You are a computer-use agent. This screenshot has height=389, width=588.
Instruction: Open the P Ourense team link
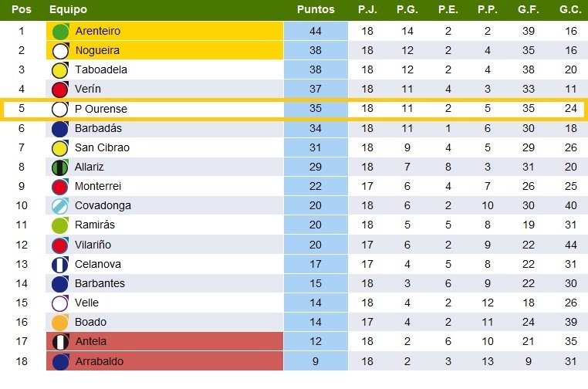pos(101,109)
